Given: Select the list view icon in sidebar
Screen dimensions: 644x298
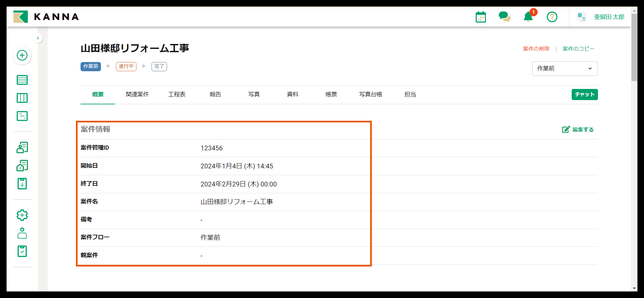Looking at the screenshot, I should pos(22,80).
